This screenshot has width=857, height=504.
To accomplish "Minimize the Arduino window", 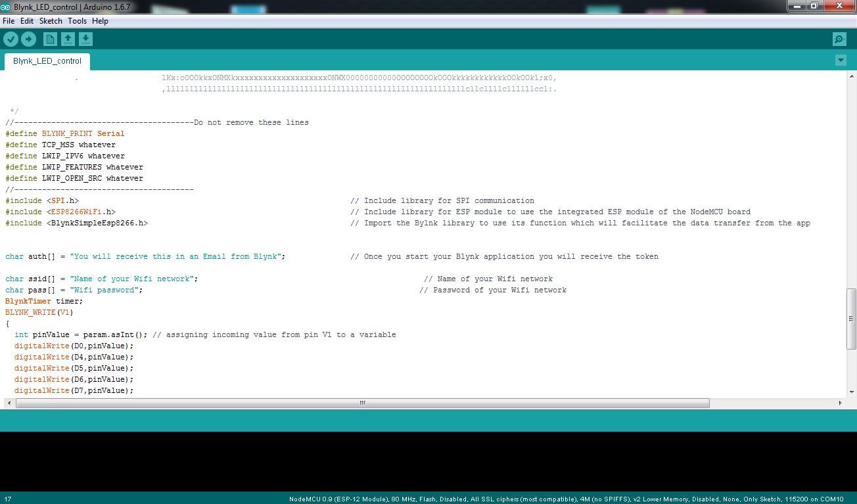I will (x=797, y=6).
